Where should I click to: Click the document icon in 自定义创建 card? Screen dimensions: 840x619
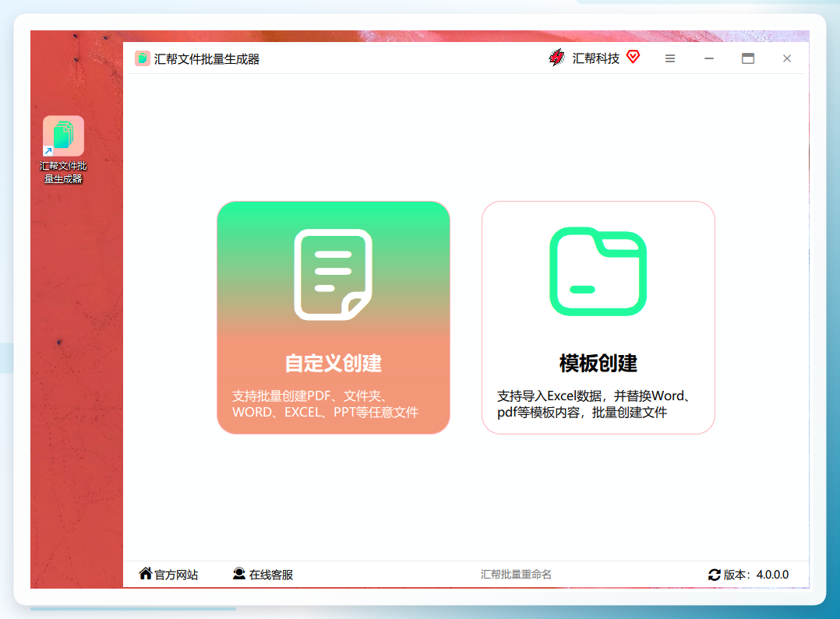334,274
